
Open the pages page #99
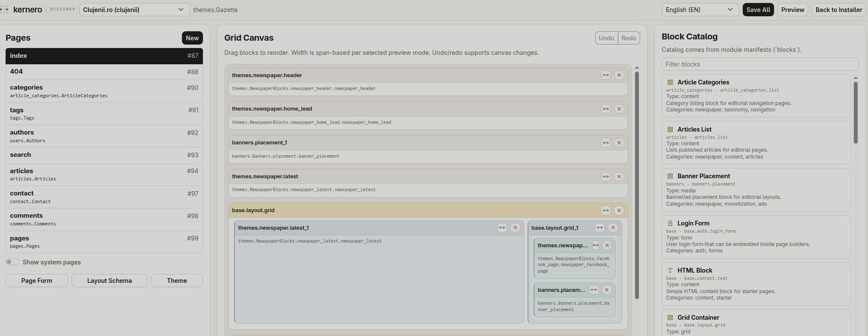click(x=104, y=242)
